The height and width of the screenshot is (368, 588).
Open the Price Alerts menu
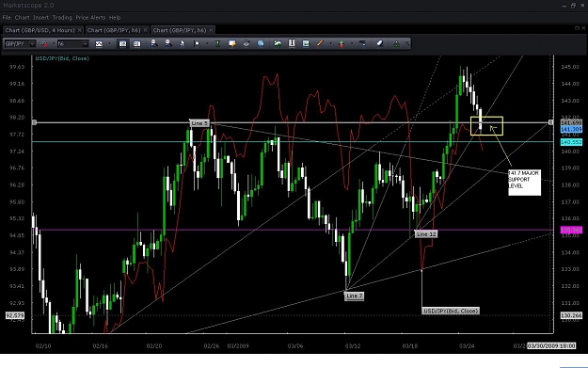(x=90, y=18)
